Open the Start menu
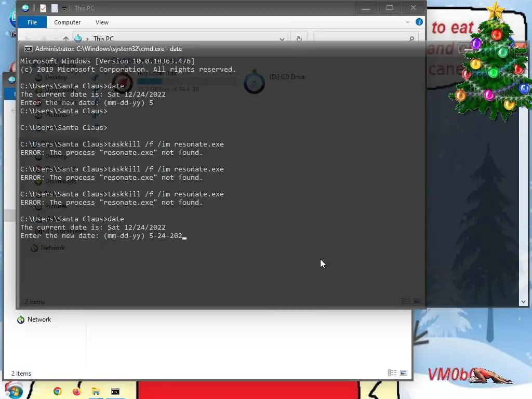The image size is (532, 399). pos(14,391)
